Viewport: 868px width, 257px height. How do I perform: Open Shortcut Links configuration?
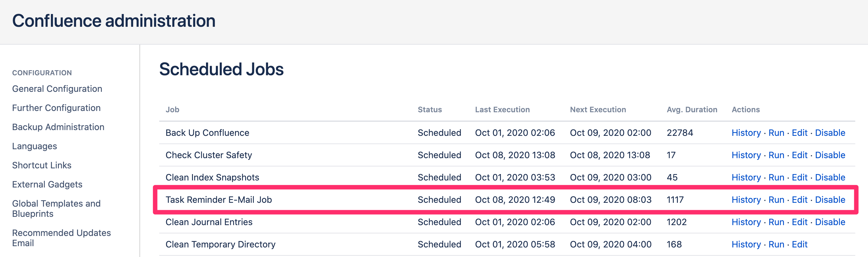(x=41, y=165)
